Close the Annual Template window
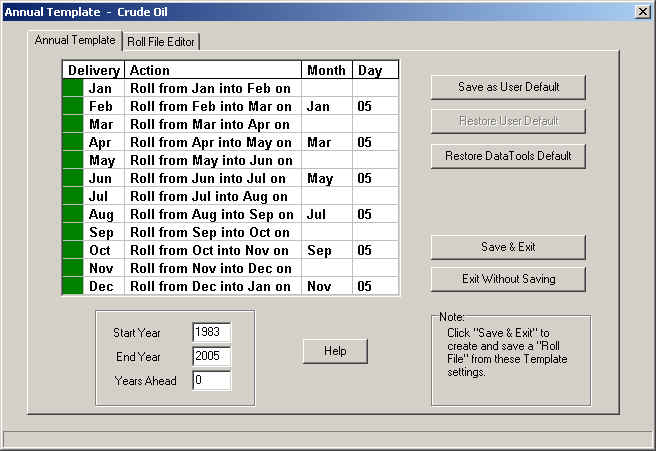Screen dimensions: 656x451 tap(642, 11)
